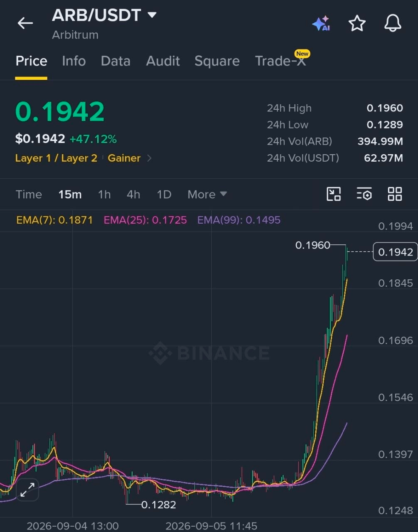The image size is (418, 532).
Task: Tap the 24h Vol(USDT) value 62.97M
Action: [383, 158]
